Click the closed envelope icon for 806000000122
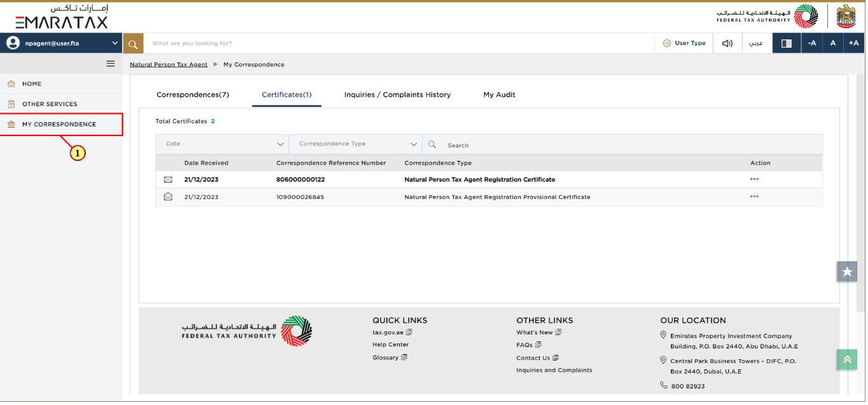The height and width of the screenshot is (405, 868). click(x=168, y=179)
